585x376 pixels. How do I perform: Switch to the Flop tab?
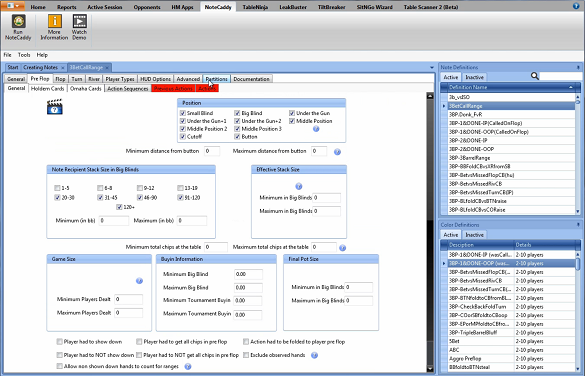60,79
